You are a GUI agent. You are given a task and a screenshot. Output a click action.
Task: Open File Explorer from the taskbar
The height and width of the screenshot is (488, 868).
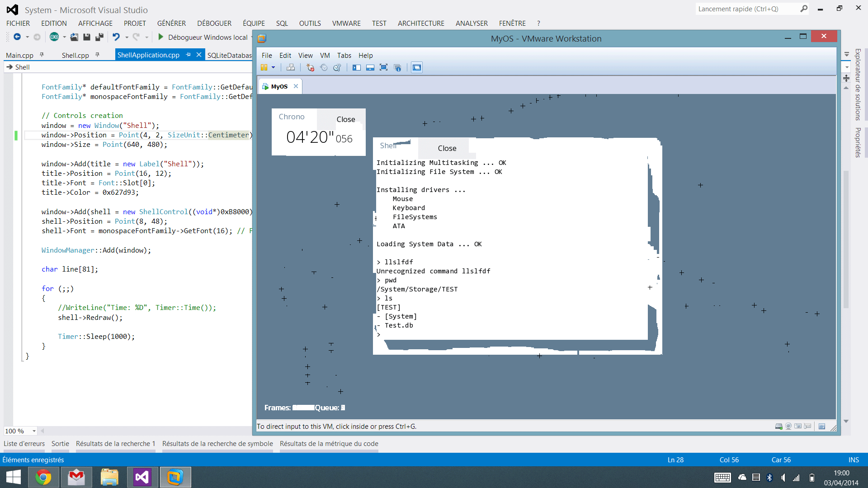point(109,477)
